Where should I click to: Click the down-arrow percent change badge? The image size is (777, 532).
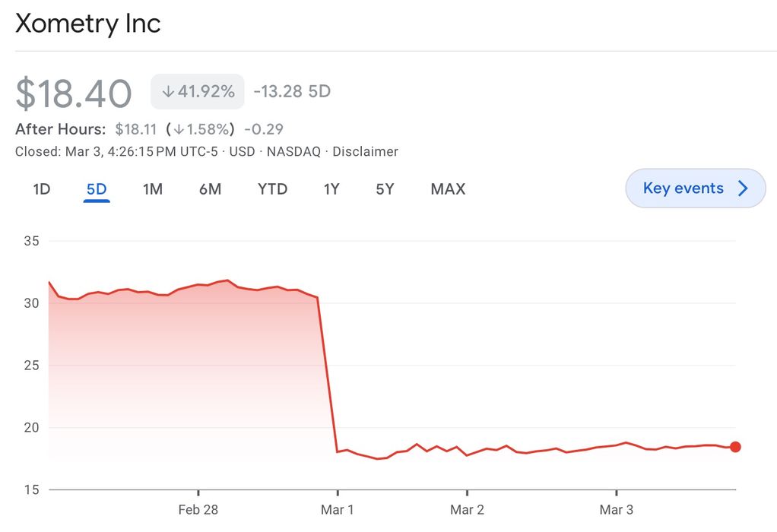click(198, 92)
